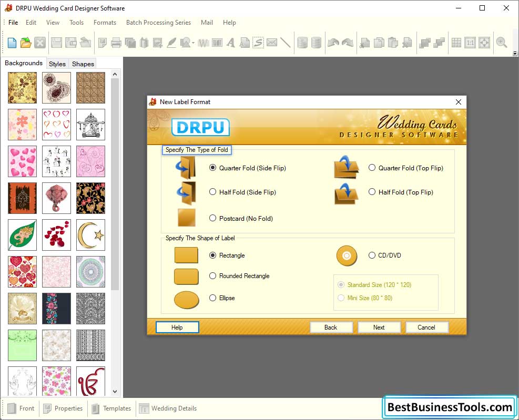The image size is (519, 420).
Task: Select the pink elephant background thumbnail
Action: 57,198
